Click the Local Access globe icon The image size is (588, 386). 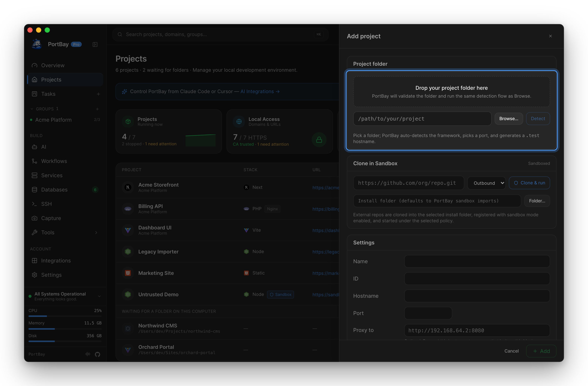239,121
